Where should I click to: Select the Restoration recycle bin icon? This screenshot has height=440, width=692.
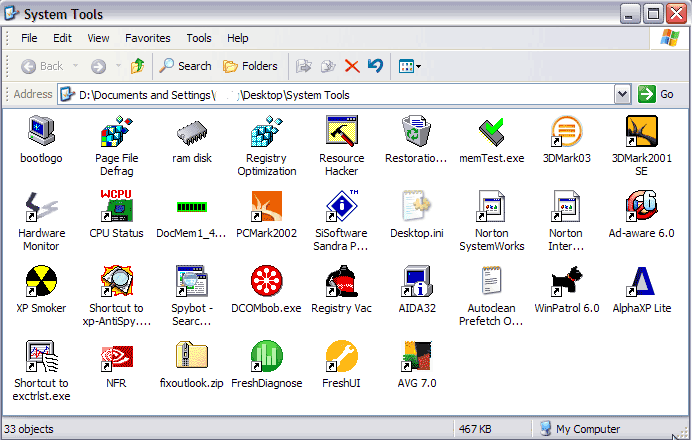[416, 131]
